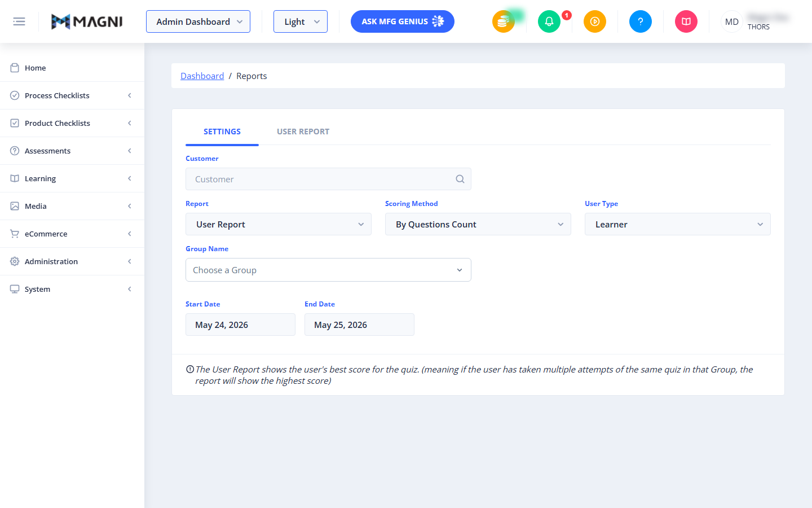Click the Learning book icon
Viewport: 812px width, 508px height.
[x=15, y=178]
